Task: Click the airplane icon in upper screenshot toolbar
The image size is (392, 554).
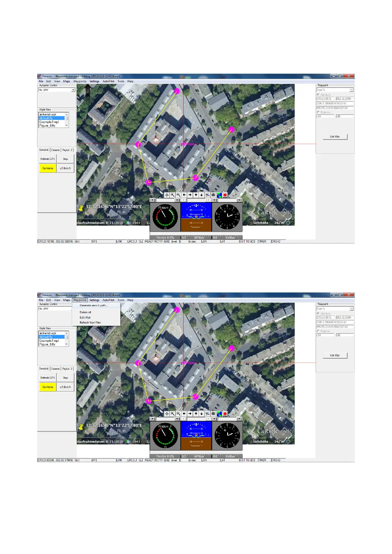Action: [207, 195]
